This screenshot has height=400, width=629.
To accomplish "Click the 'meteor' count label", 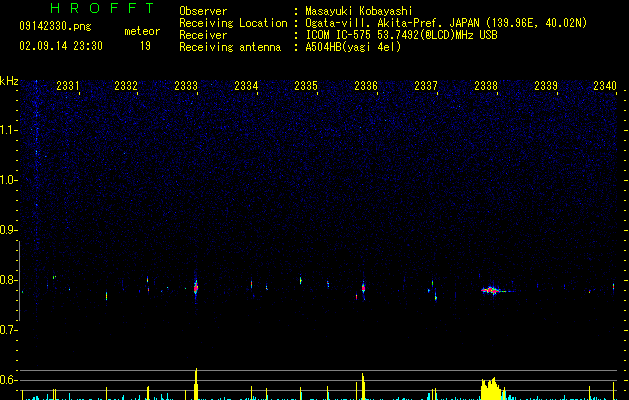I will coord(142,31).
